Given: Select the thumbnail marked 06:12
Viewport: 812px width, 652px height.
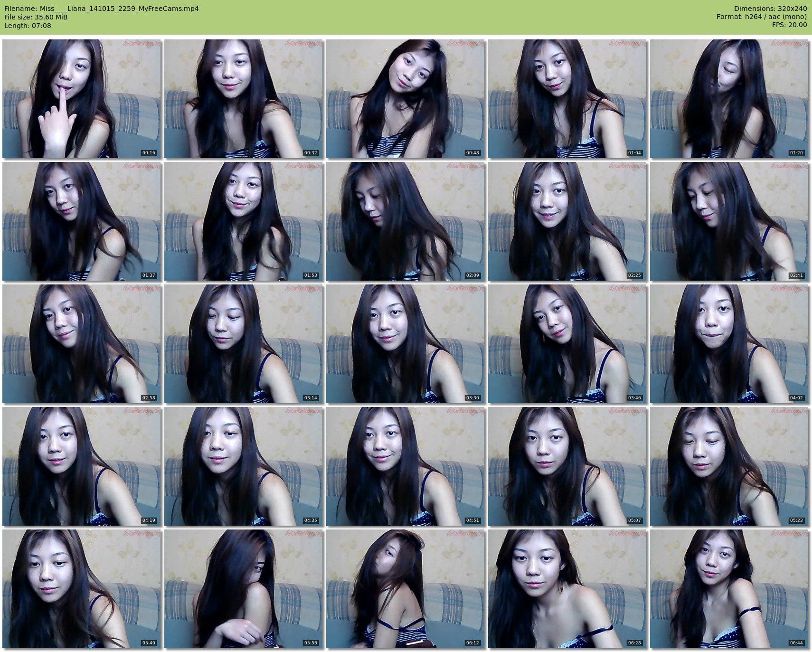Looking at the screenshot, I should (x=406, y=589).
